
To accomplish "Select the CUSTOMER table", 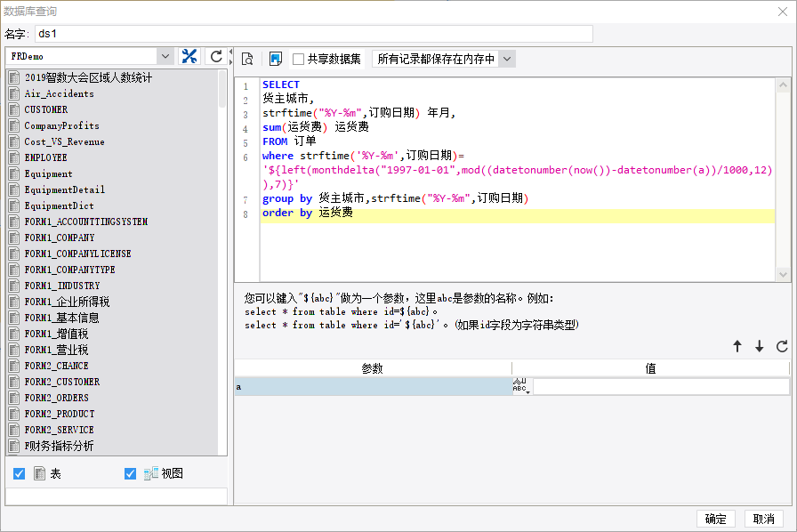I will coord(45,109).
